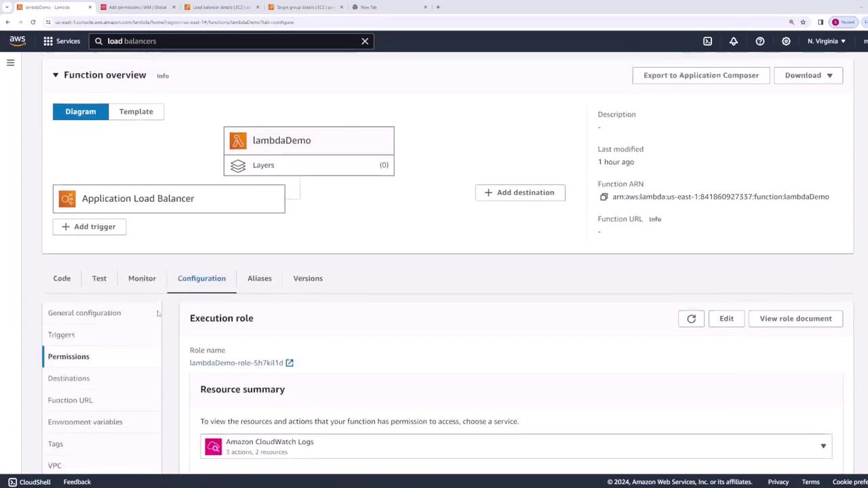Click the Amazon CloudWatch Logs service icon

(x=214, y=447)
